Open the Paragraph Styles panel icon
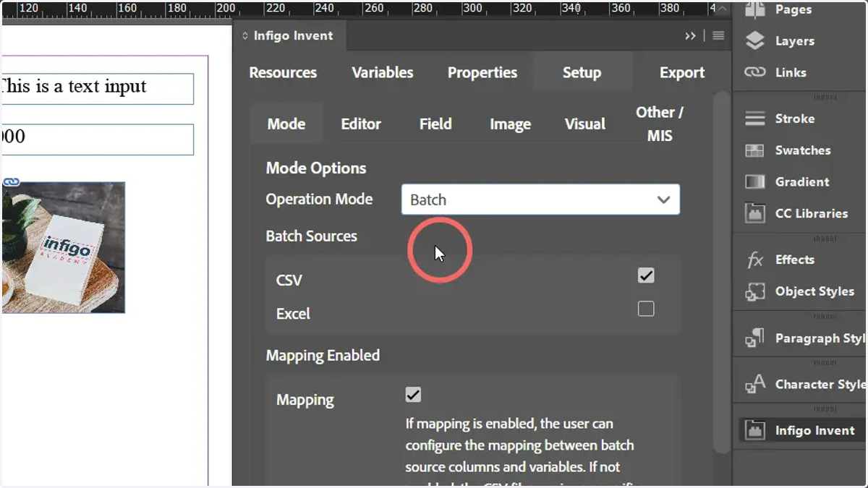This screenshot has width=868, height=488. [755, 338]
